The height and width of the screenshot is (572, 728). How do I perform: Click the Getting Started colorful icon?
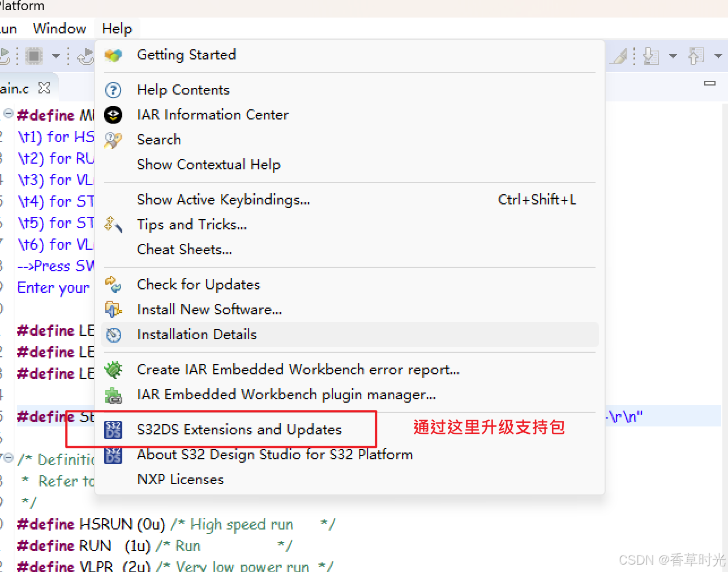pos(113,56)
